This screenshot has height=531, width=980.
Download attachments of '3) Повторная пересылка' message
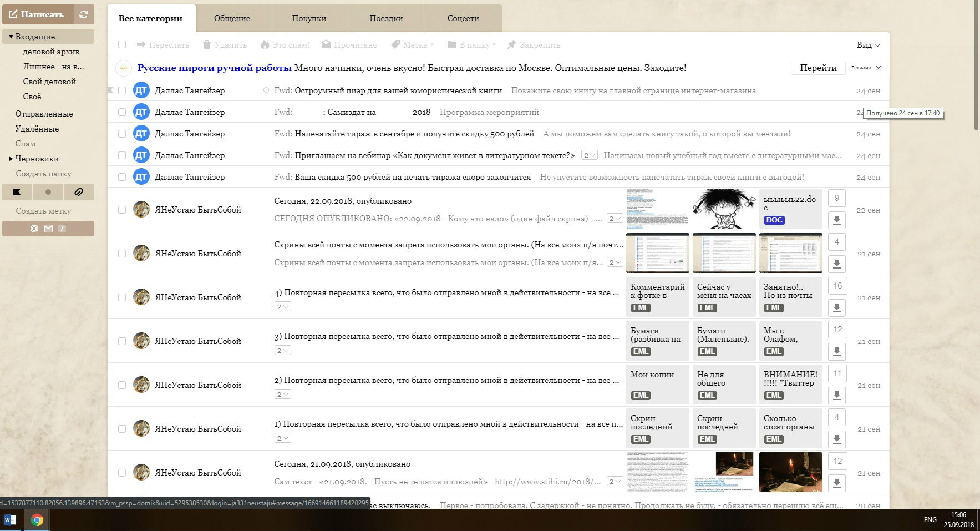click(837, 351)
